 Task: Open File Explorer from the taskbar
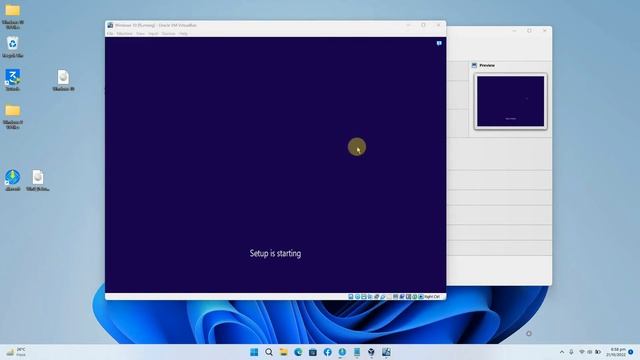coord(283,352)
